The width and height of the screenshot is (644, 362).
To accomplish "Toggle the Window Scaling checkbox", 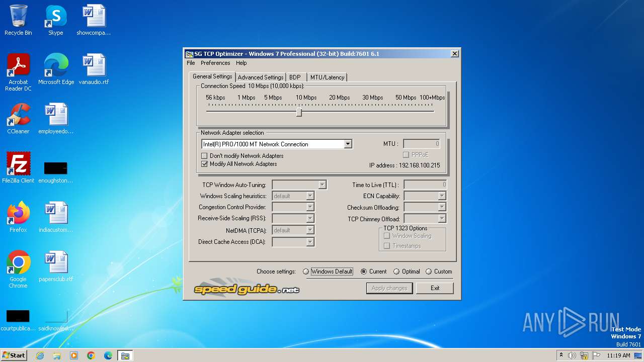I will (x=387, y=236).
